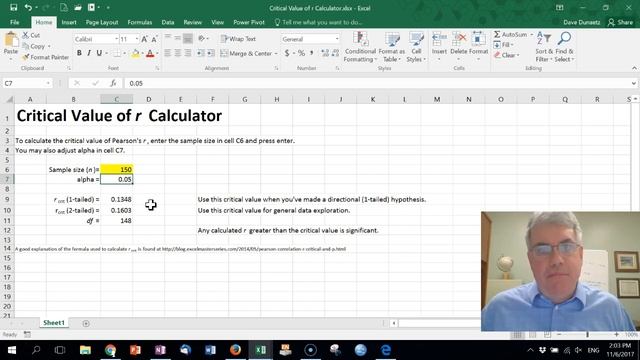Open Name Box dropdown arrow
Viewport: 640px width, 360px height.
tap(48, 83)
